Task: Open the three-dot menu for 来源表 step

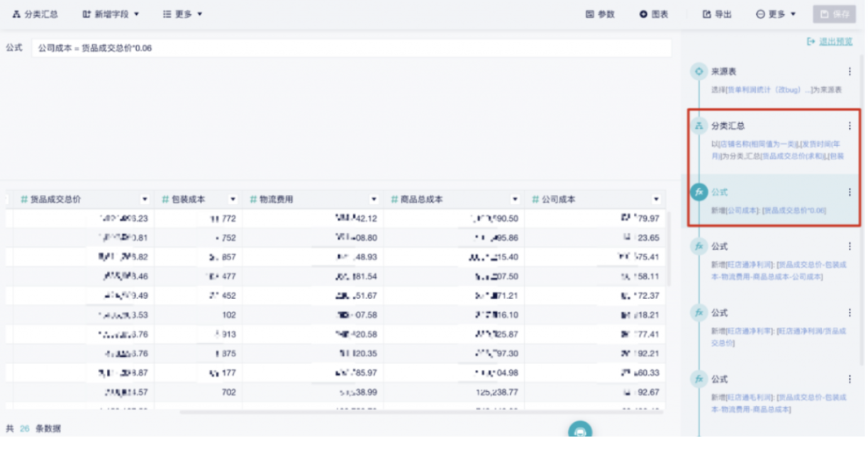Action: coord(850,72)
